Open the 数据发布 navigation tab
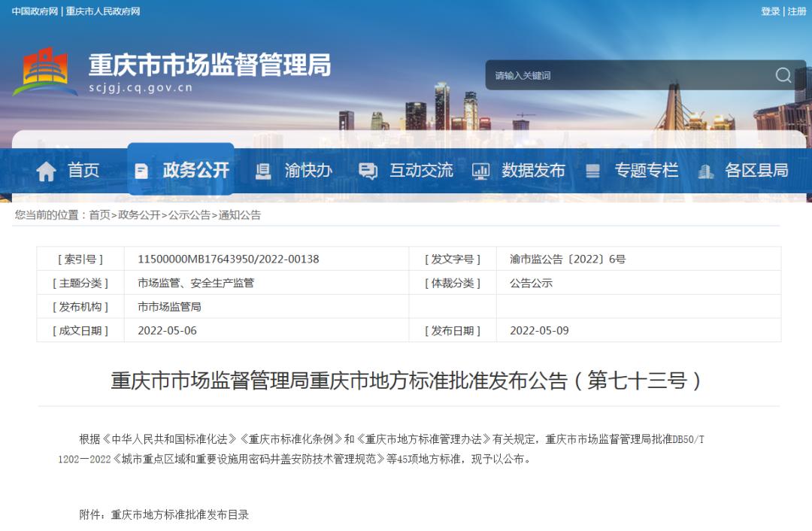 tap(518, 171)
